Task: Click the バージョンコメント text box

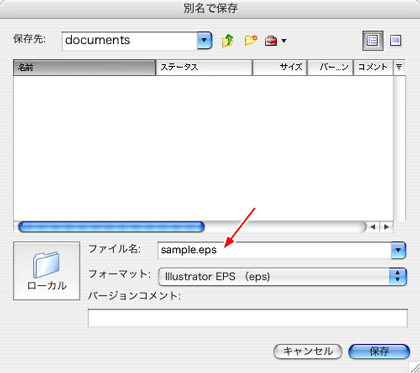Action: (248, 318)
